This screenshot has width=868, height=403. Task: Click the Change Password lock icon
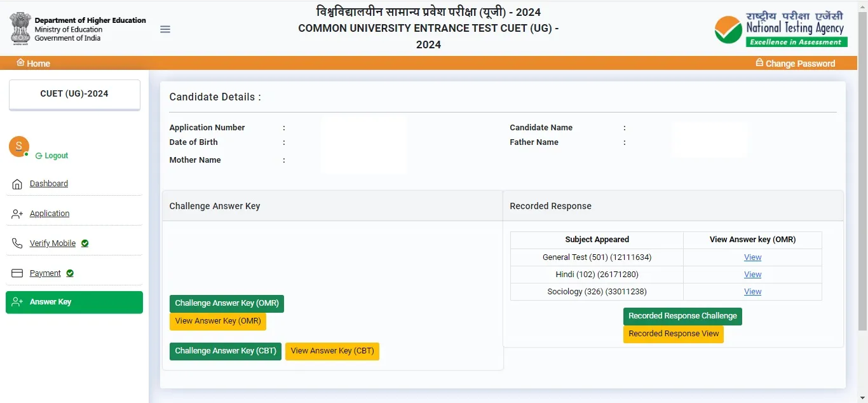point(759,62)
